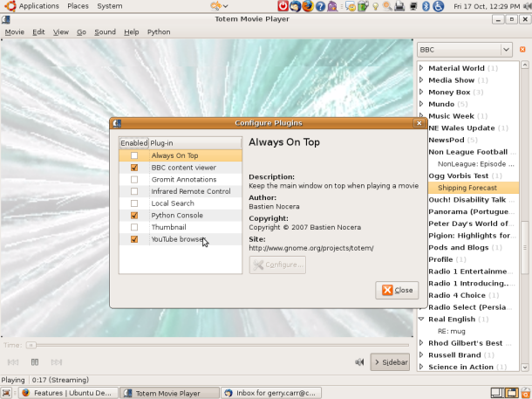Disable the Python Console plugin checkbox
The image size is (532, 399).
point(134,216)
